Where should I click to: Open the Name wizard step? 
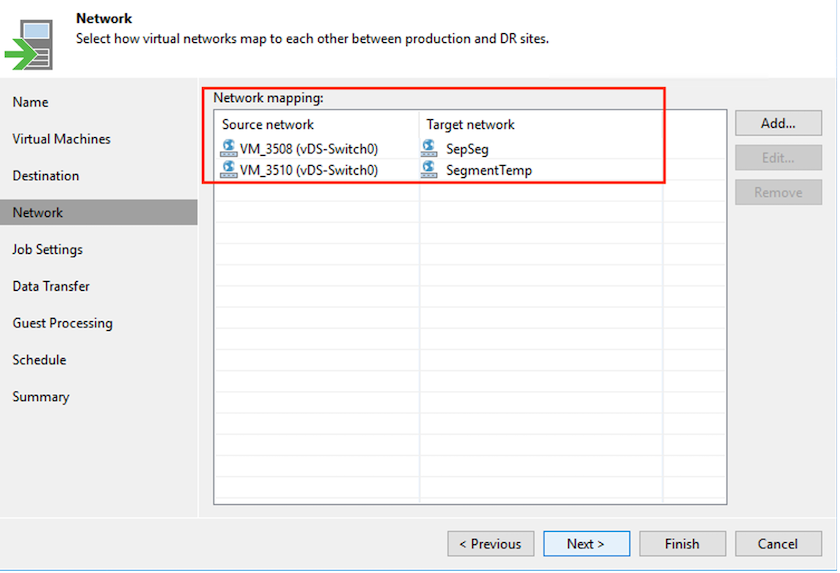pyautogui.click(x=30, y=102)
